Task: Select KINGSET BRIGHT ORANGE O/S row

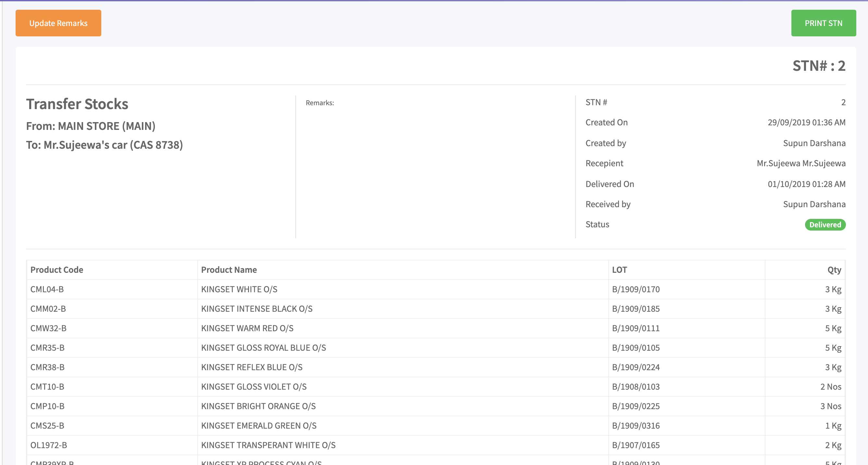Action: coord(258,406)
